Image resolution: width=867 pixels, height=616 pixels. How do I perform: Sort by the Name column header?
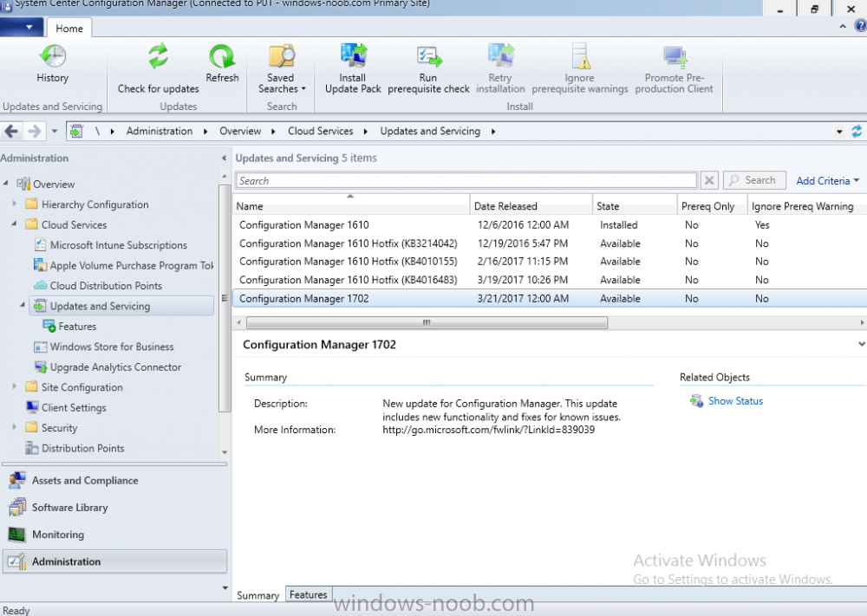coord(351,206)
